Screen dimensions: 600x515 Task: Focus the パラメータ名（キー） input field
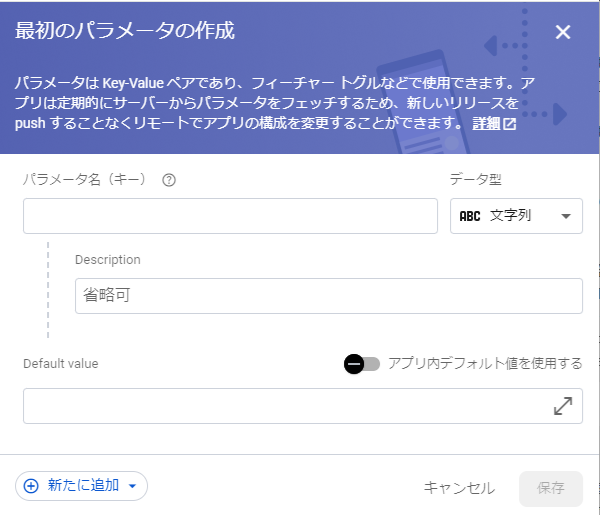click(x=230, y=216)
